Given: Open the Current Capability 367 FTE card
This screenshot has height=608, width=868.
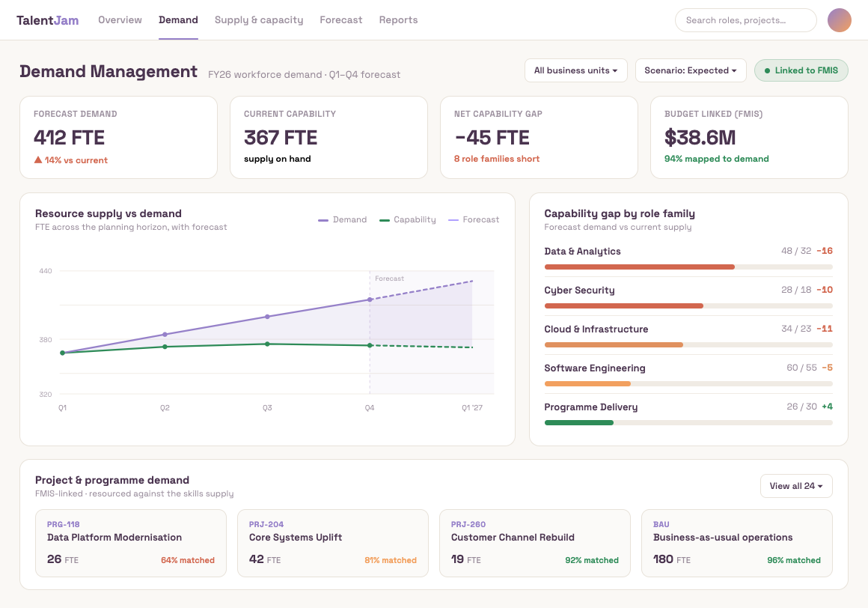Looking at the screenshot, I should pyautogui.click(x=328, y=137).
